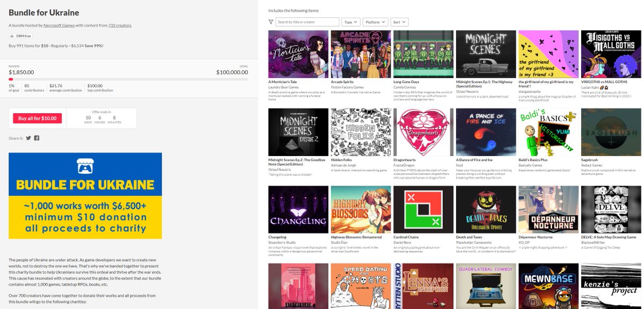Image resolution: width=644 pixels, height=309 pixels.
Task: Open VISIGOTHS vs MALL GOTHS cover
Action: pos(611,54)
